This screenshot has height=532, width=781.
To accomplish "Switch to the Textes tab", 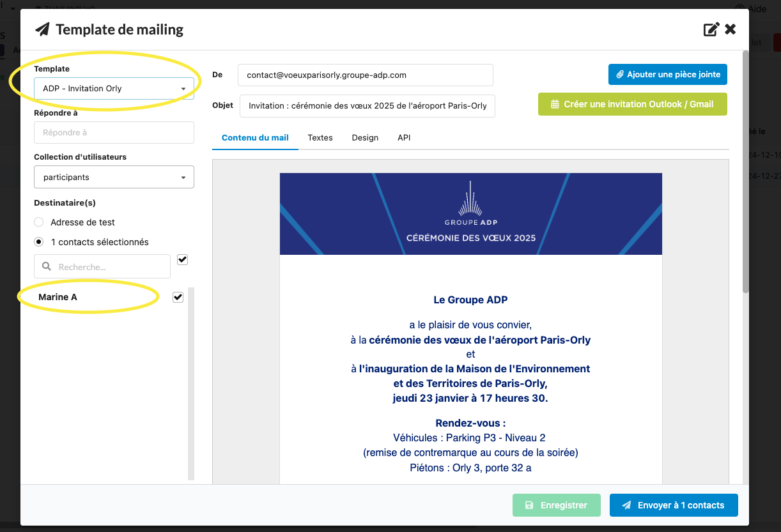I will click(x=320, y=137).
